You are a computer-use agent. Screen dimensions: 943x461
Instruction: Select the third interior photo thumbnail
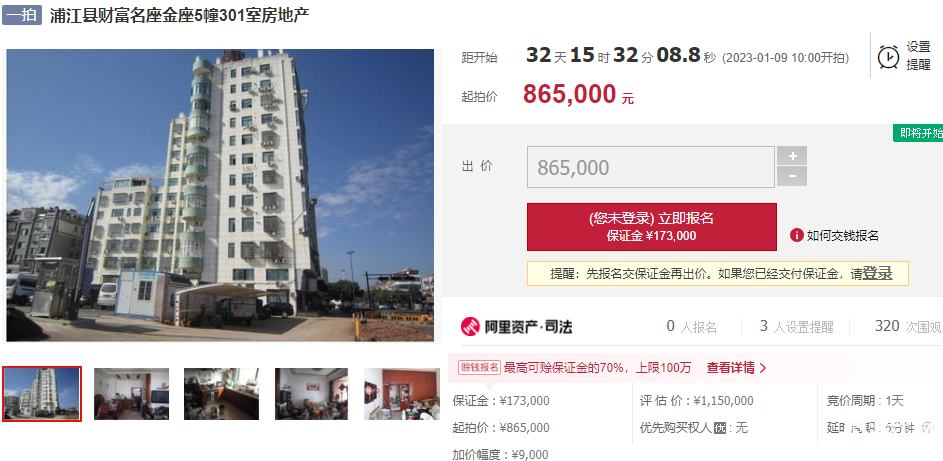point(221,394)
